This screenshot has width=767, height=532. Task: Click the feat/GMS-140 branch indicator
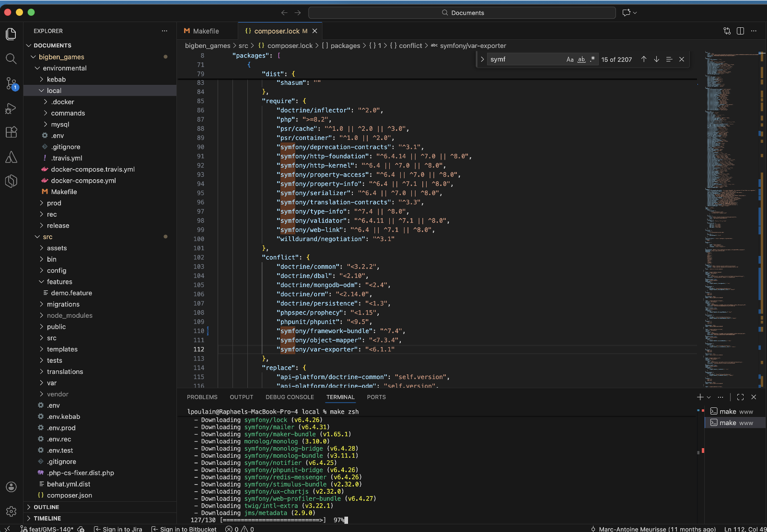(50, 529)
